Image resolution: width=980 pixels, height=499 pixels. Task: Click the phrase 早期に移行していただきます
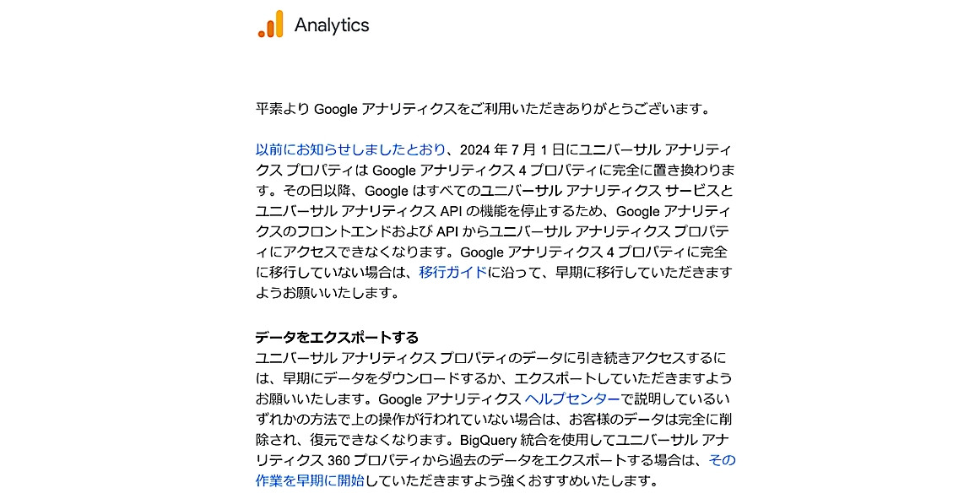coord(642,272)
